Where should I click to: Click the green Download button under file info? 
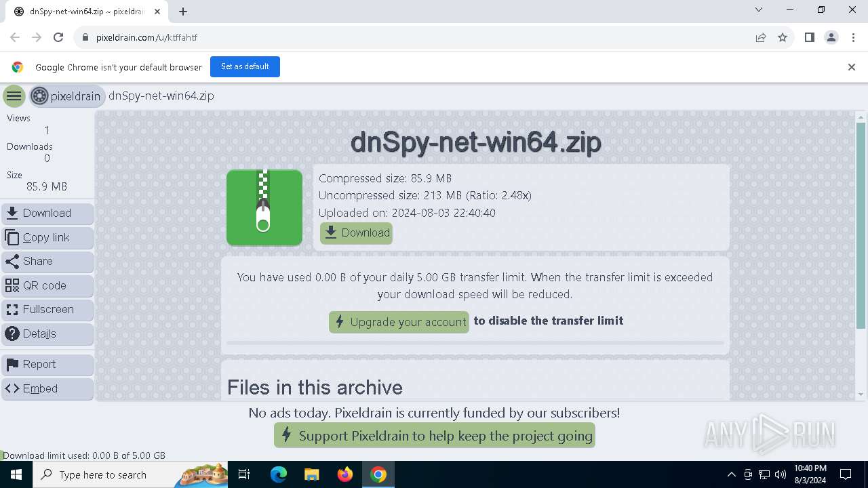[x=357, y=233]
